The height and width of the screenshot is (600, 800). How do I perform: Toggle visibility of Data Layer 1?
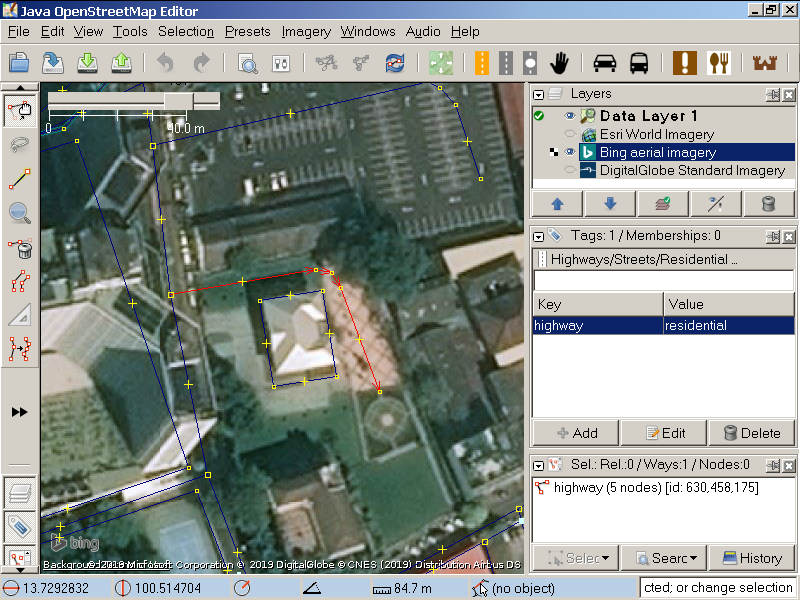570,116
